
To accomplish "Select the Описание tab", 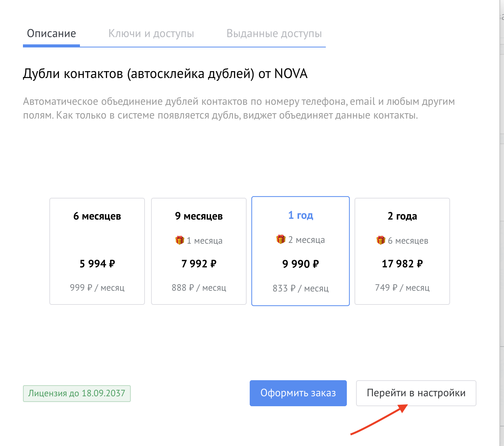I will (x=51, y=34).
